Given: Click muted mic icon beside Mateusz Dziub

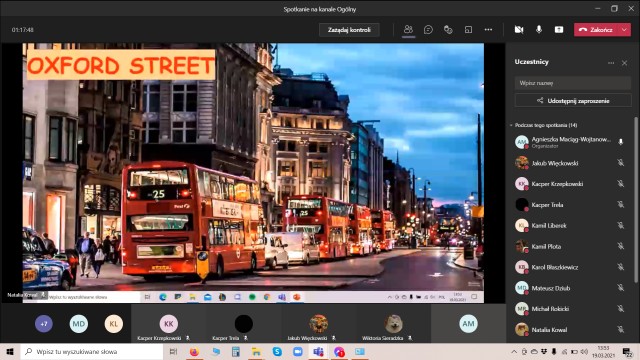Looking at the screenshot, I should tap(620, 288).
